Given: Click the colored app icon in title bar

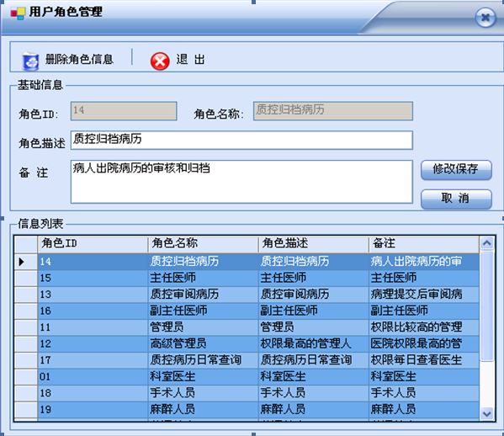Looking at the screenshot, I should point(18,13).
